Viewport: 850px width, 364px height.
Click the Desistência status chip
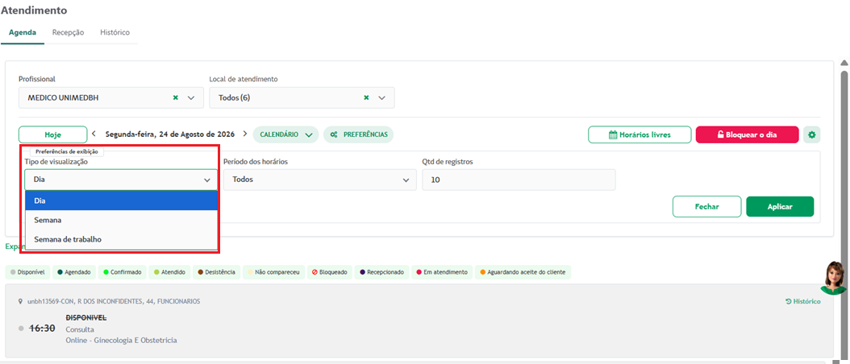(216, 272)
